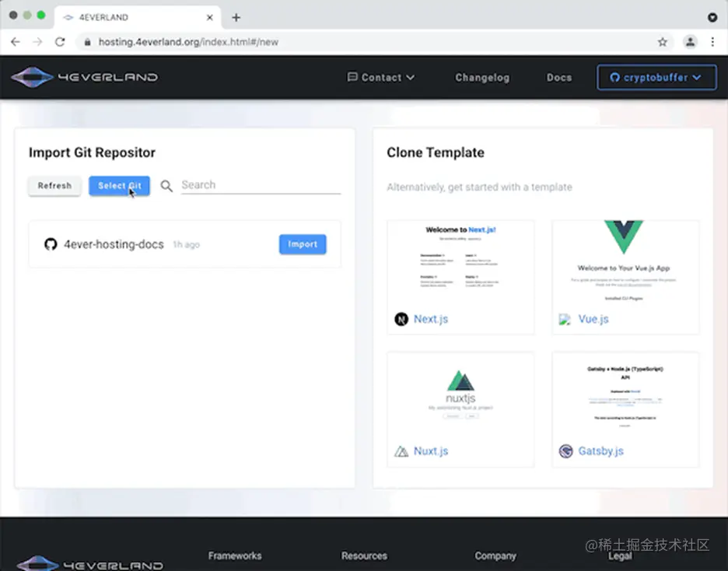Click the padlock site info icon
The width and height of the screenshot is (728, 571).
pyautogui.click(x=87, y=42)
